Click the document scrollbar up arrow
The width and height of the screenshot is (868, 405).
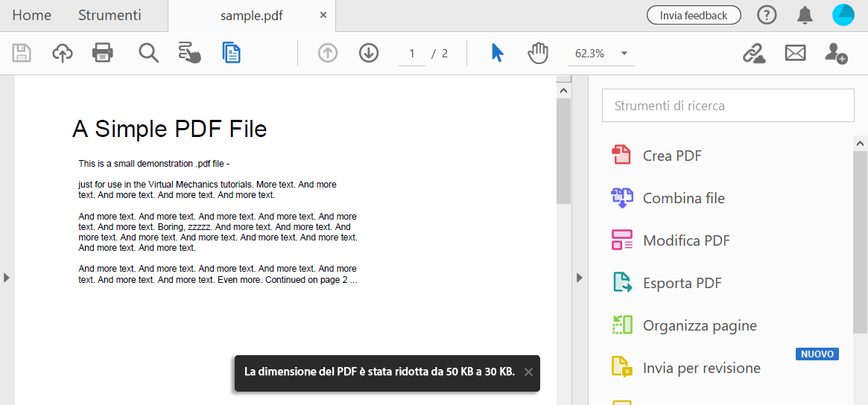[563, 90]
